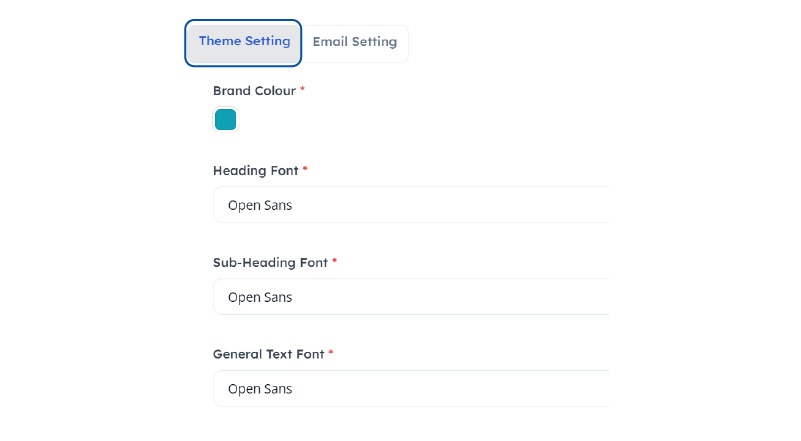Click the Heading Font label
801x441 pixels.
255,171
